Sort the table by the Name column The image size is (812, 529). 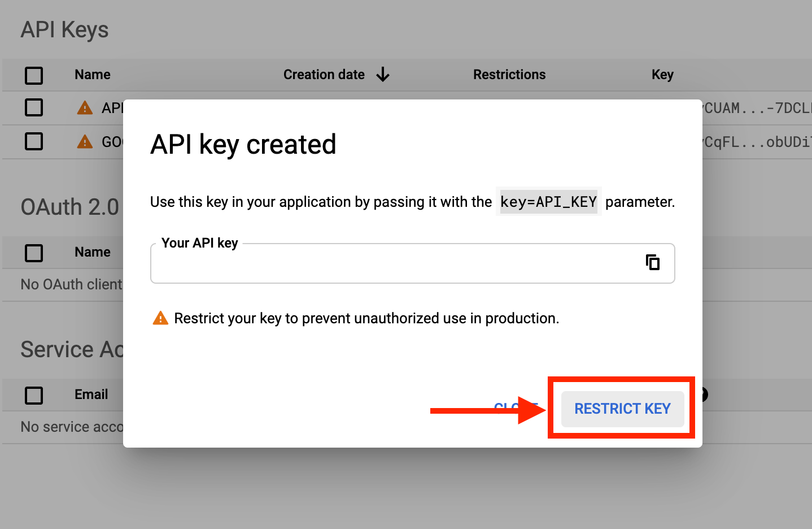point(92,74)
